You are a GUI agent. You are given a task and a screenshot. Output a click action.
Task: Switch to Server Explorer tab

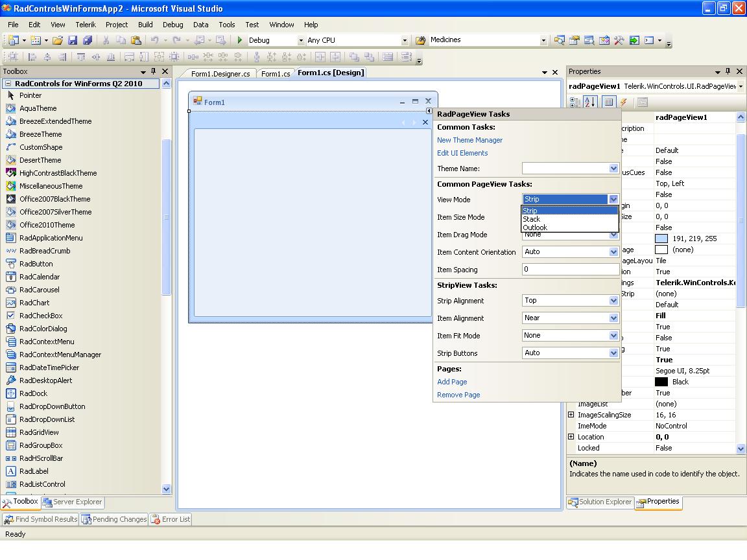tap(73, 502)
